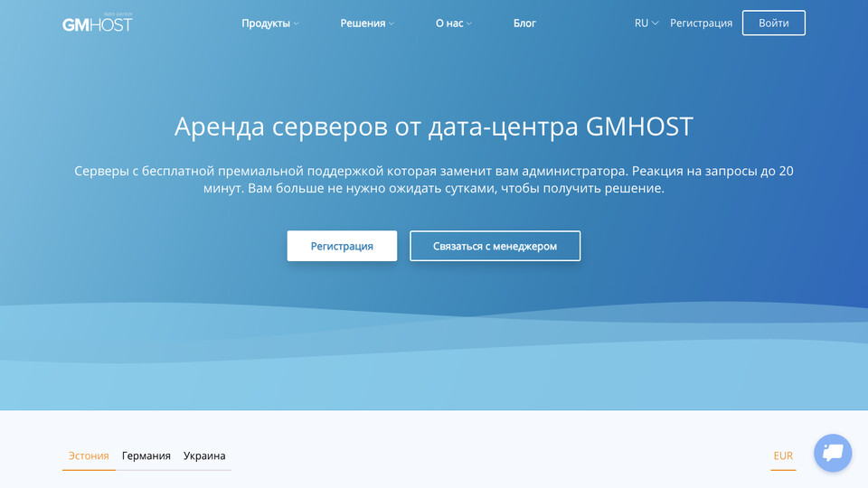Screen dimensions: 868x488
Task: Open the EUR currency selector
Action: pyautogui.click(x=783, y=455)
